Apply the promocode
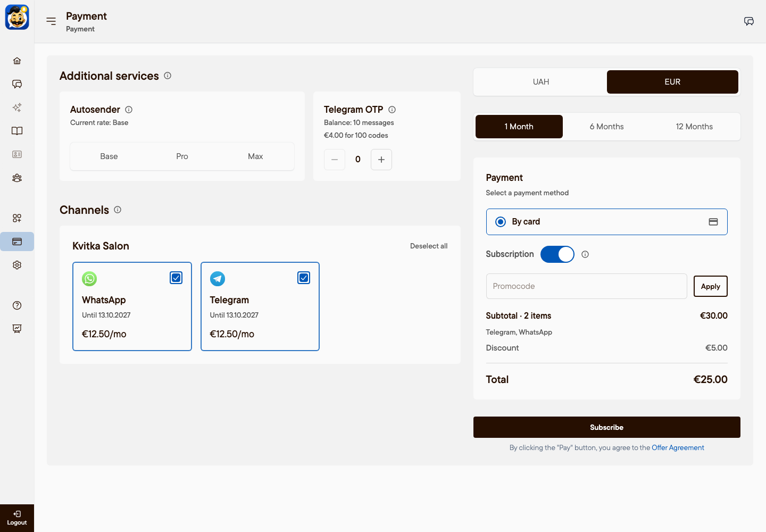The width and height of the screenshot is (766, 532). pos(711,286)
